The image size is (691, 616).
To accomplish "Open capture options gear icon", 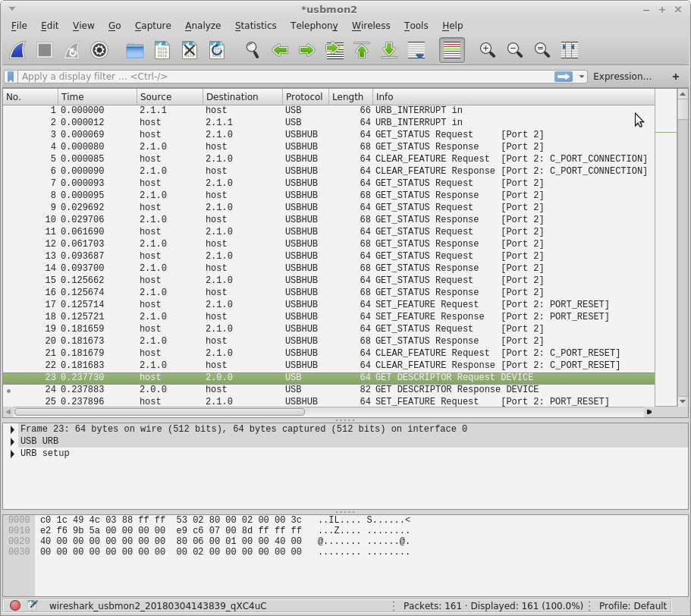I will [99, 50].
